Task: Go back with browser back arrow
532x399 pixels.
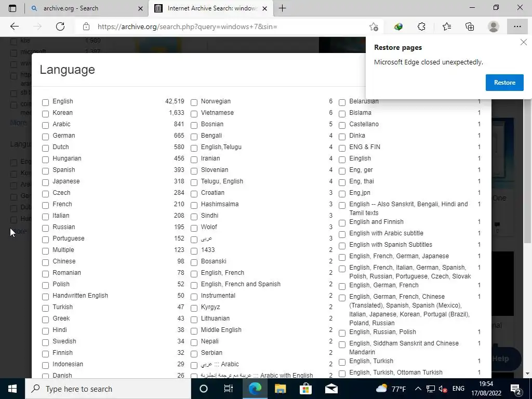Action: pyautogui.click(x=14, y=26)
